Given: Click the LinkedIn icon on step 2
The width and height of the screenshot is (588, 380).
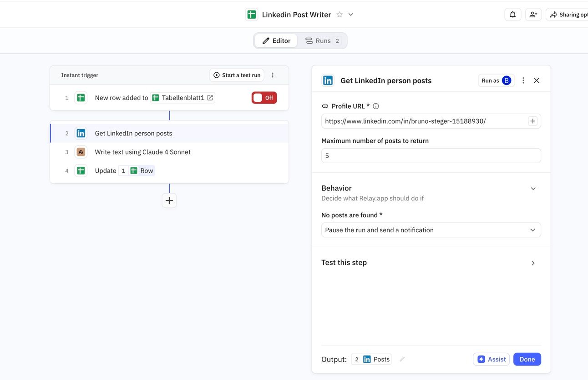Looking at the screenshot, I should [81, 133].
